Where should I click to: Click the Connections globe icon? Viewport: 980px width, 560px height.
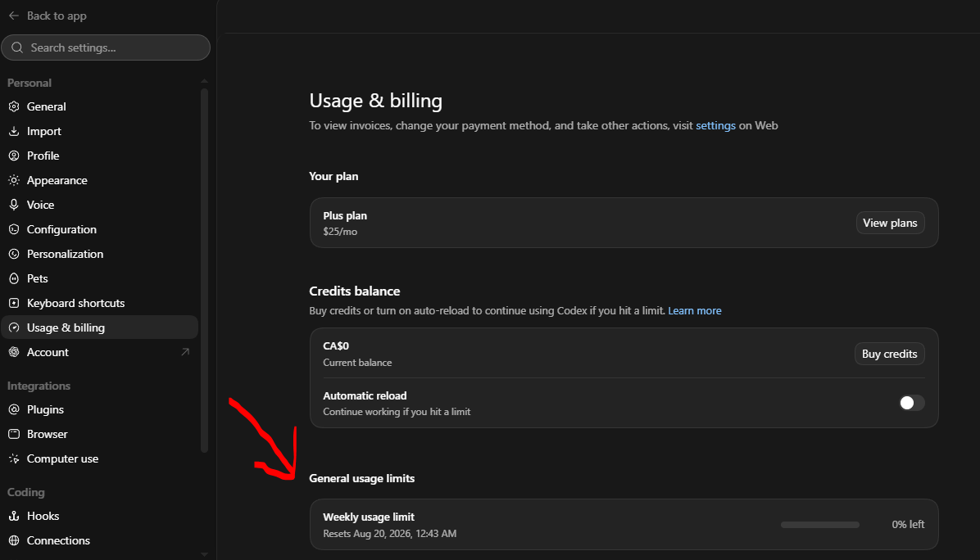14,540
